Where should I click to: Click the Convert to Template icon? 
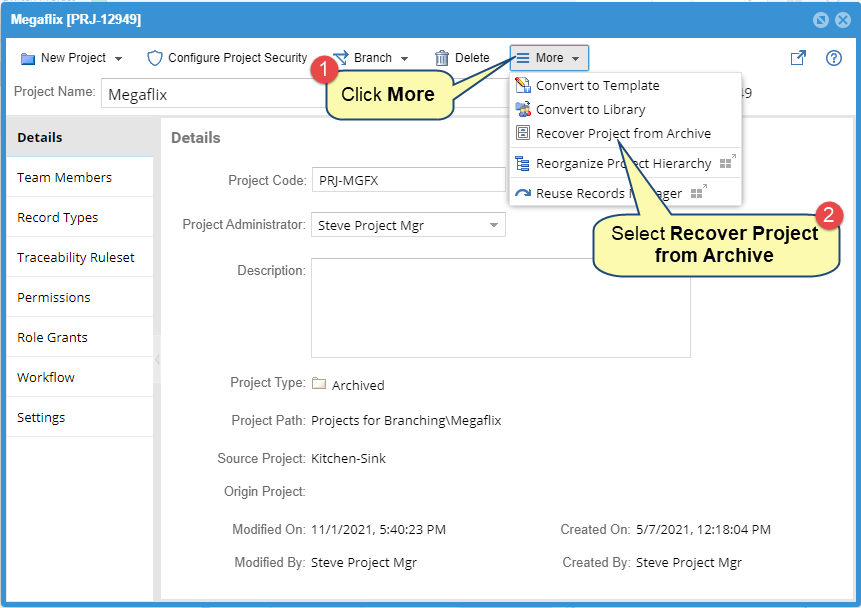[523, 85]
